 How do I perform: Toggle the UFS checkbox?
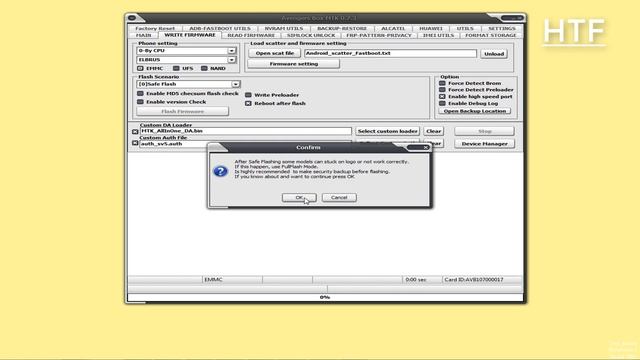[x=176, y=68]
